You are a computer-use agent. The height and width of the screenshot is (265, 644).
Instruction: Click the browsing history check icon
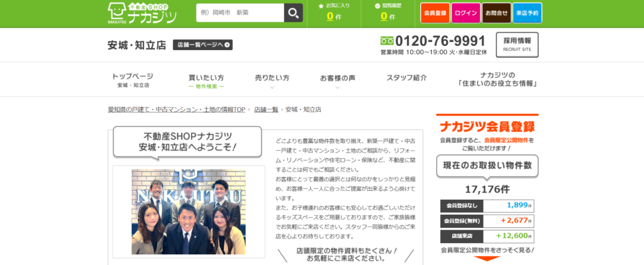[x=377, y=6]
